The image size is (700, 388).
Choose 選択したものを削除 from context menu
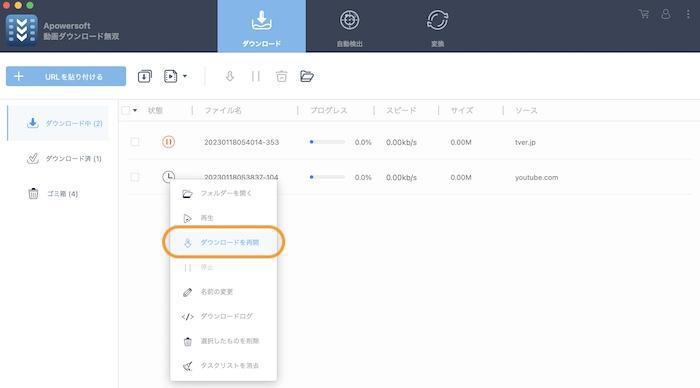tap(223, 341)
